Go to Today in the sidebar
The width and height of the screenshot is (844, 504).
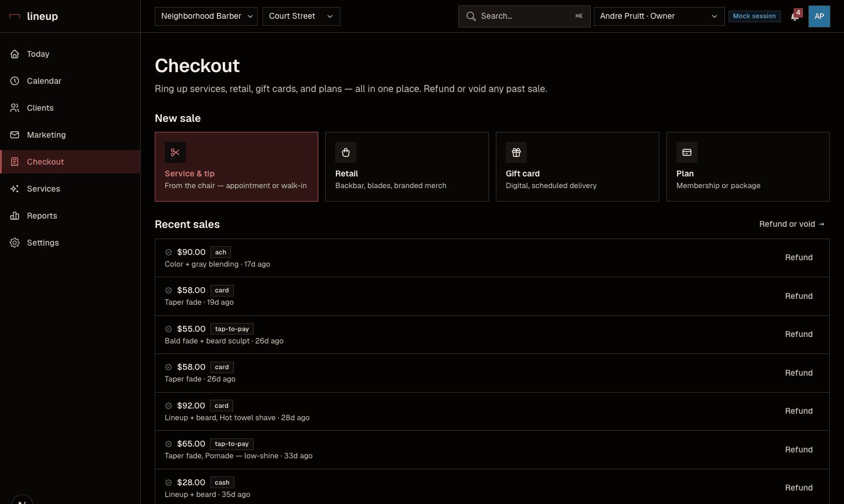(x=70, y=54)
